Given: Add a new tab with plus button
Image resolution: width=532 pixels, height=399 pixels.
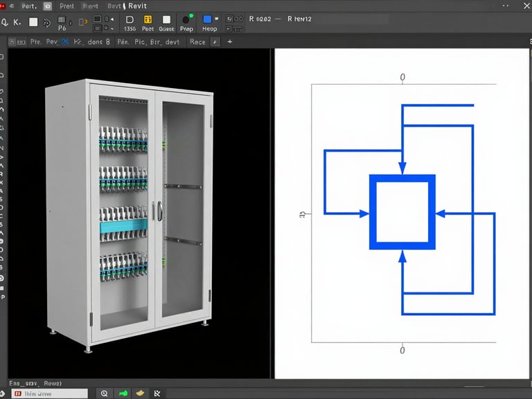Looking at the screenshot, I should (230, 42).
